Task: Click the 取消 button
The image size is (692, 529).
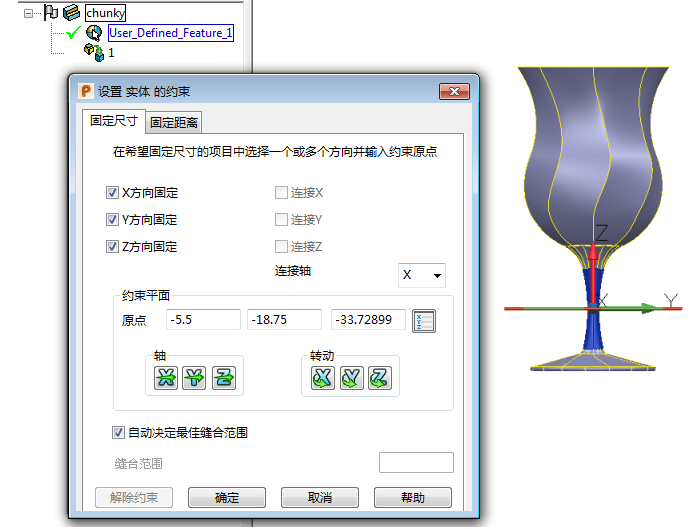Action: pyautogui.click(x=320, y=498)
